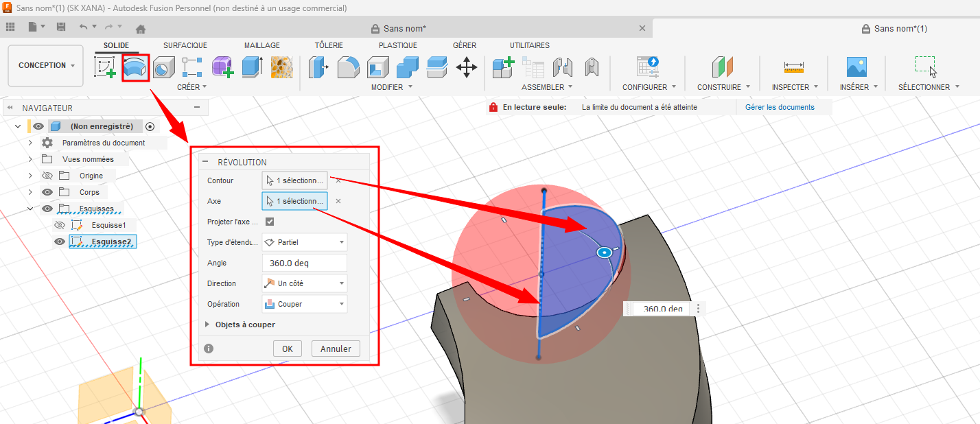980x424 pixels.
Task: Switch to the UTILITAIRES tab
Action: click(530, 45)
